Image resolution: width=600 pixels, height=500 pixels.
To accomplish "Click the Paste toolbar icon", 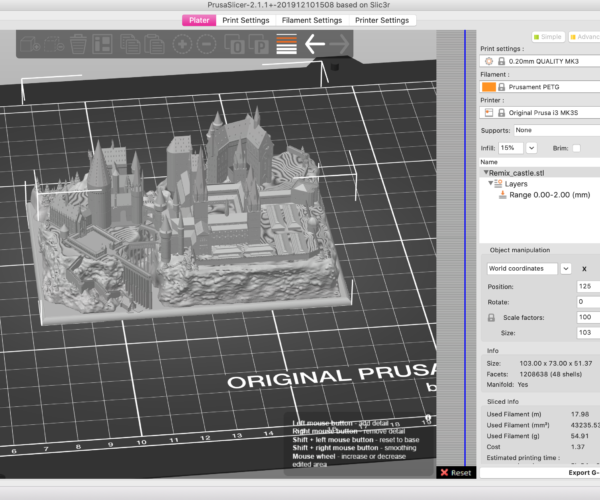I will (154, 44).
